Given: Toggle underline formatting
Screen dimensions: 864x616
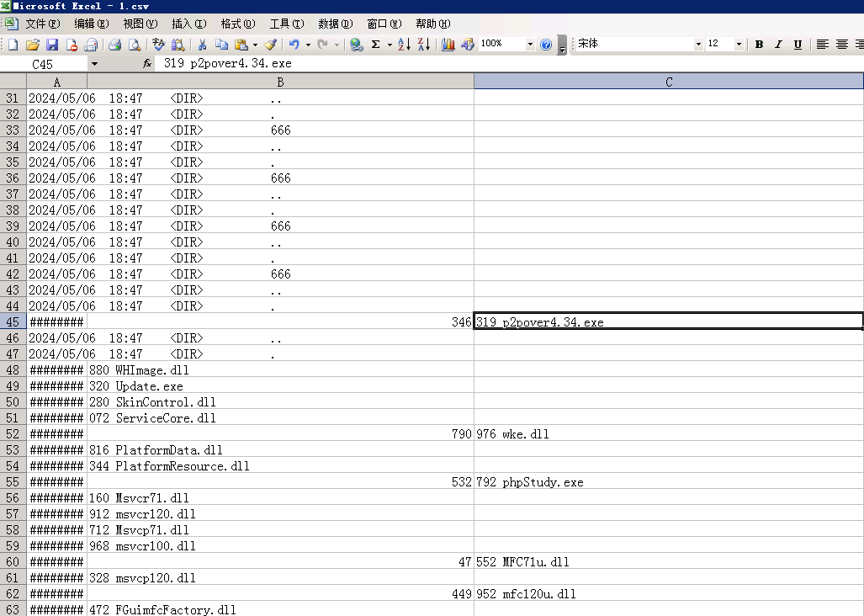Looking at the screenshot, I should (798, 45).
